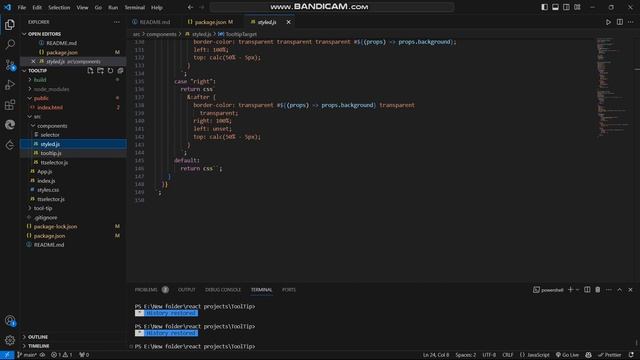Image resolution: width=640 pixels, height=360 pixels.
Task: Open the Explorer view in activity bar
Action: pos(10,24)
